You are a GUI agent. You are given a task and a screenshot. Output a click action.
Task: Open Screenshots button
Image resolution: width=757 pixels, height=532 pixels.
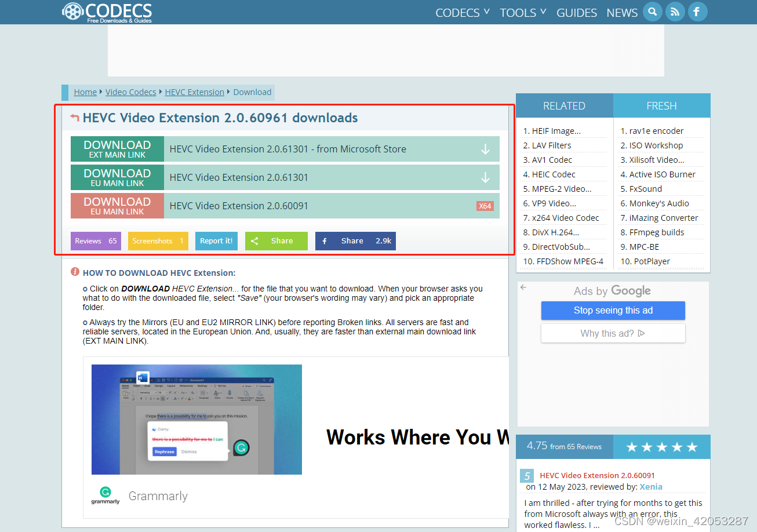click(158, 241)
